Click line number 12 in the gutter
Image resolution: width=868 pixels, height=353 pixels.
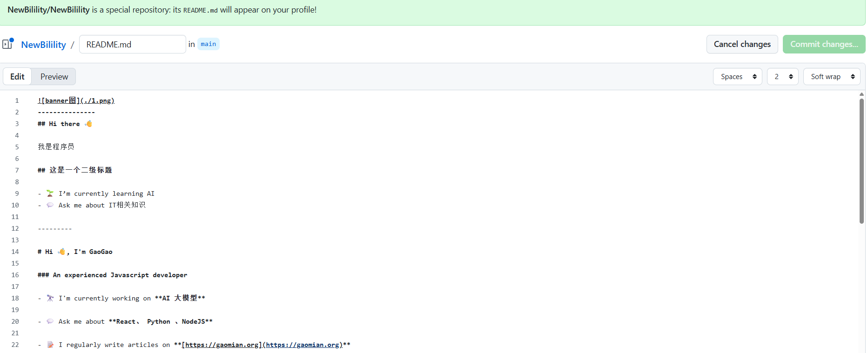pos(15,228)
